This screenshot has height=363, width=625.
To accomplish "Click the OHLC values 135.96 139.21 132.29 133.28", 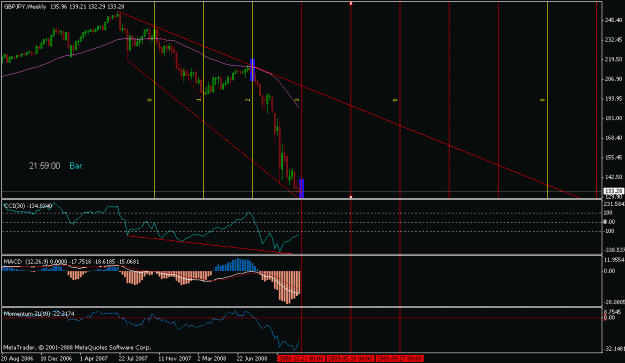I will point(87,7).
